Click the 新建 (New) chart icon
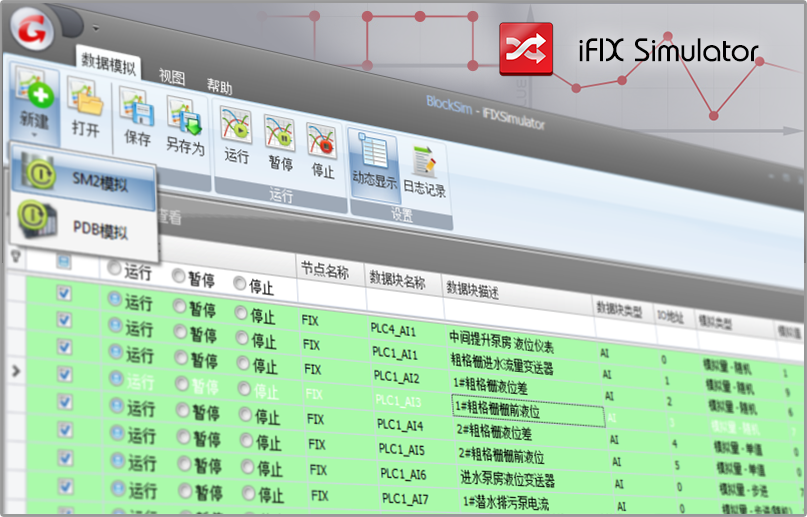 (x=34, y=90)
